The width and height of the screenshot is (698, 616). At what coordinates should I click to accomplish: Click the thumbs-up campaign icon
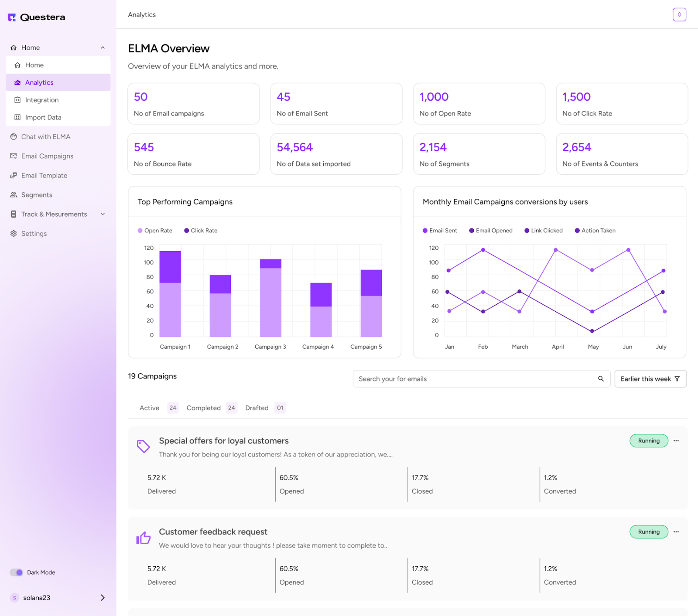pos(144,538)
